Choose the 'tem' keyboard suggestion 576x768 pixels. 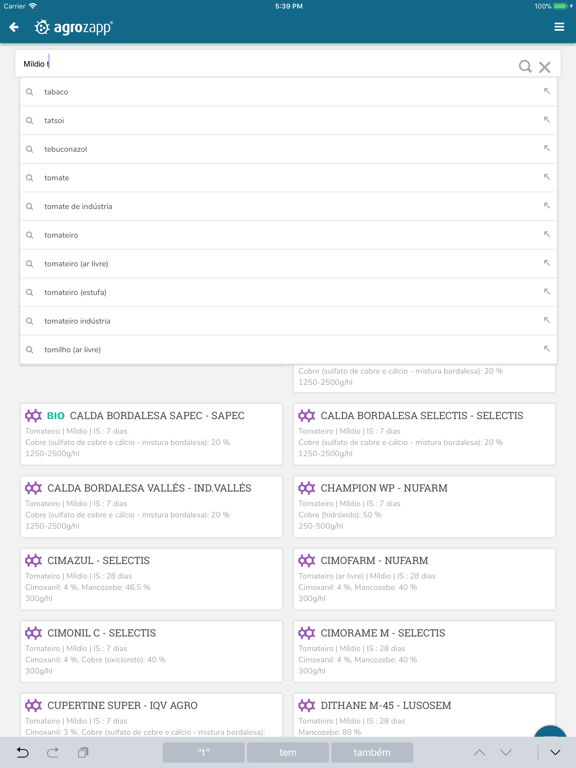[288, 752]
